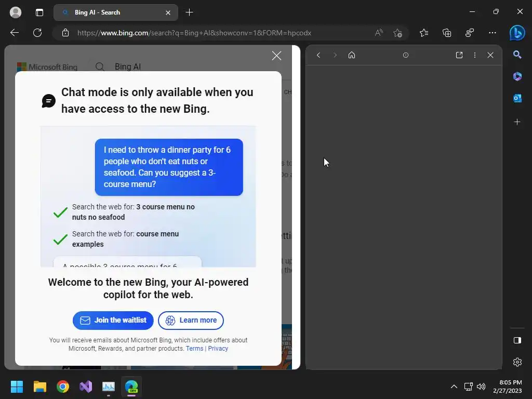Open network status tray icon
The height and width of the screenshot is (399, 532).
[469, 387]
